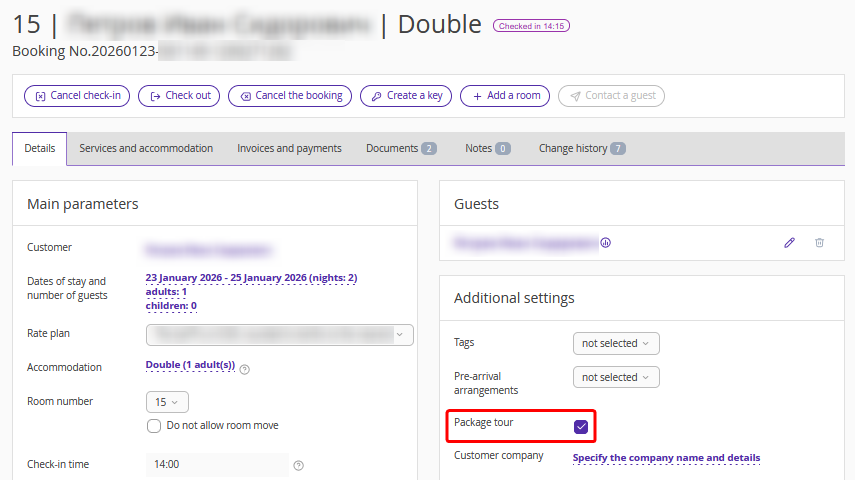Open the Documents tab
Image resolution: width=855 pixels, height=480 pixels.
tap(401, 148)
